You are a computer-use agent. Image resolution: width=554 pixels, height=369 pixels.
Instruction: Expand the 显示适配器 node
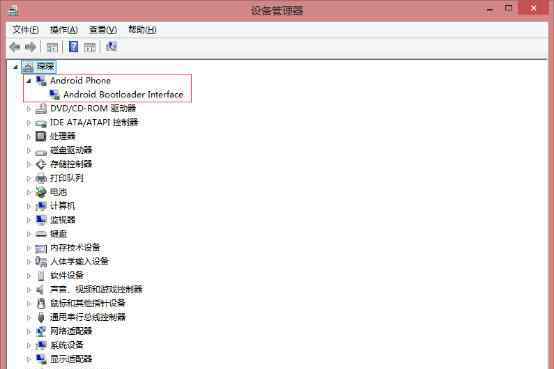[x=29, y=359]
